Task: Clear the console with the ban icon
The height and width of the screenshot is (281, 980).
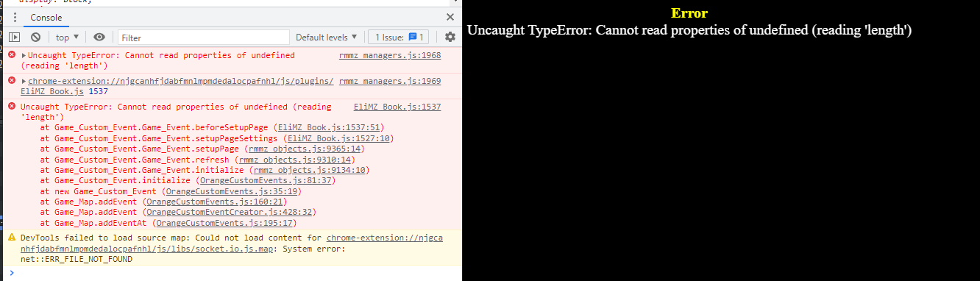Action: coord(35,37)
